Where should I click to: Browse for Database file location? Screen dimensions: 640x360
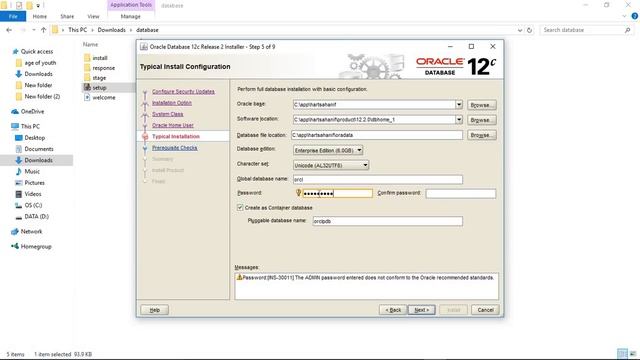tap(482, 135)
